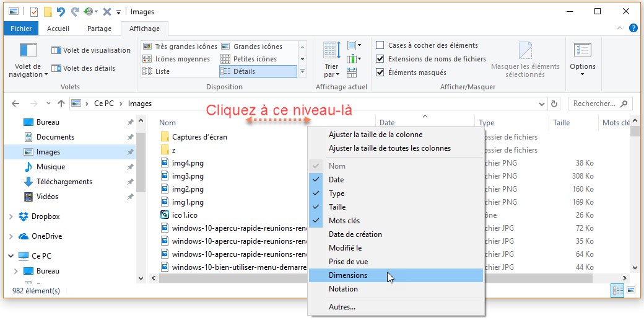The image size is (644, 320).
Task: Uncheck Extensions de noms de fichiers
Action: coord(380,59)
